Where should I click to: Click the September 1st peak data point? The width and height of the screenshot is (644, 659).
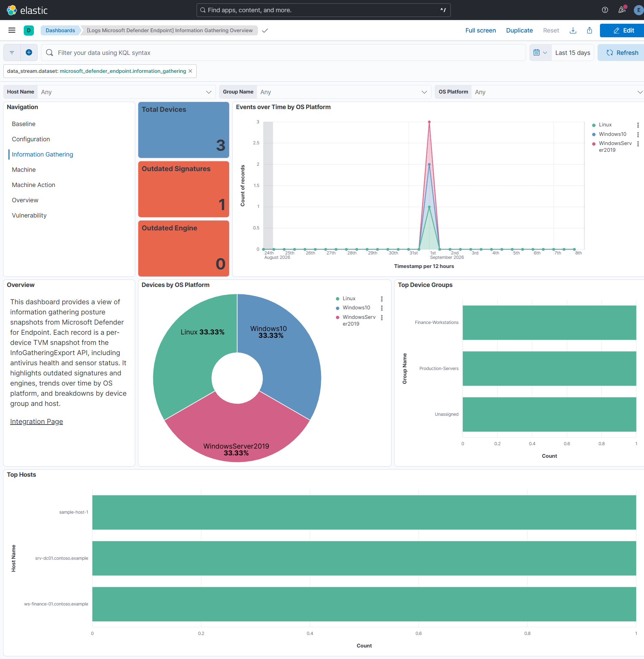(429, 122)
